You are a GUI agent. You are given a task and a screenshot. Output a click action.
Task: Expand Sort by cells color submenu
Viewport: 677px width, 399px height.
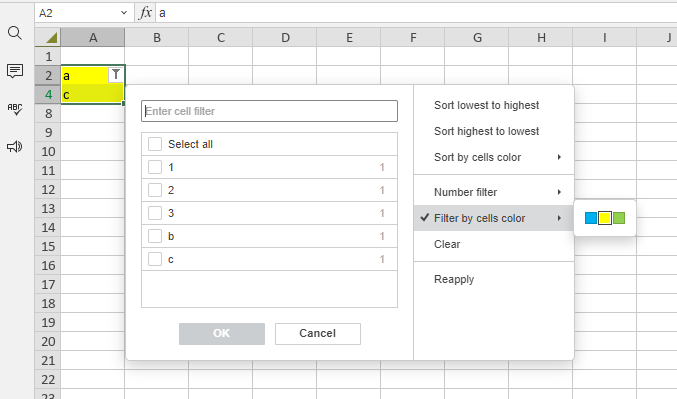click(494, 157)
